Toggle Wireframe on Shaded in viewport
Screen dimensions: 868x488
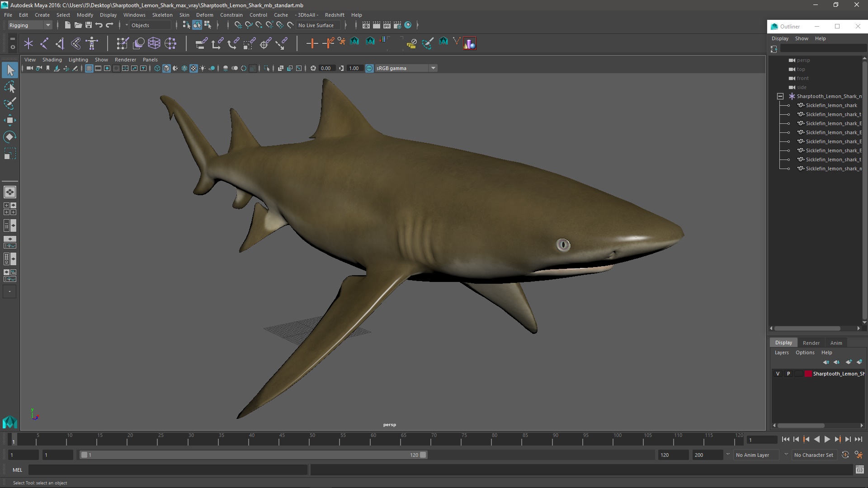coord(184,68)
